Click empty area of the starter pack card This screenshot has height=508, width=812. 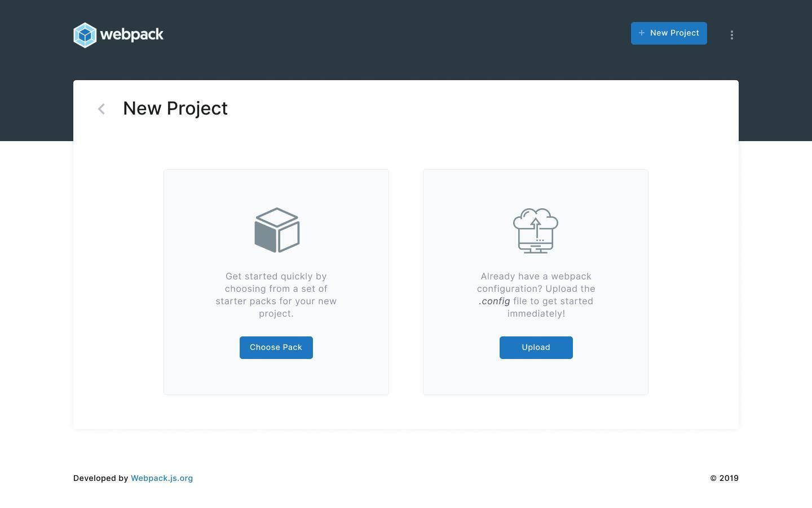point(197,373)
